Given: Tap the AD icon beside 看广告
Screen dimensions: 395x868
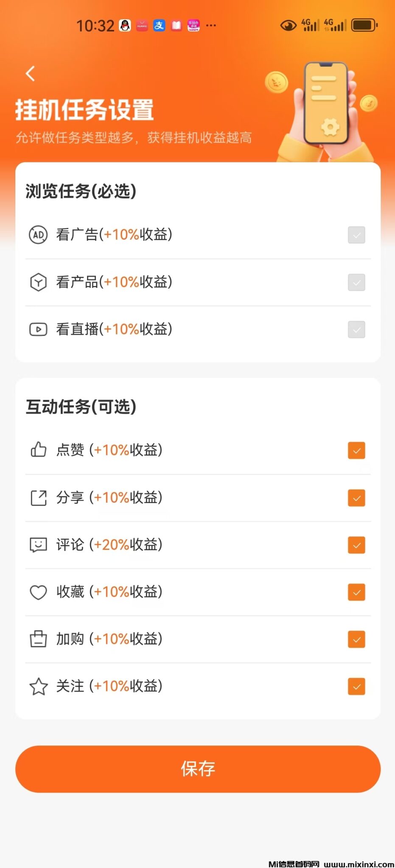Looking at the screenshot, I should (38, 235).
